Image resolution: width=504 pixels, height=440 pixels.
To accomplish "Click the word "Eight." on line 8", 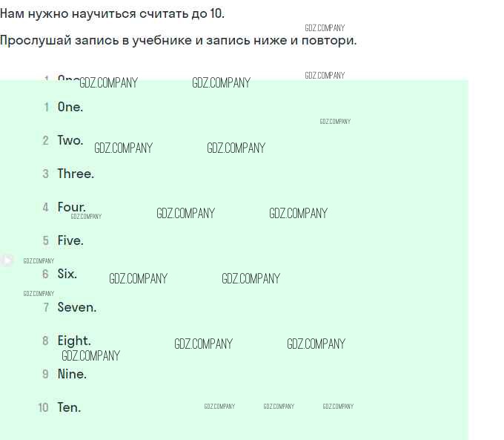I will point(74,341).
